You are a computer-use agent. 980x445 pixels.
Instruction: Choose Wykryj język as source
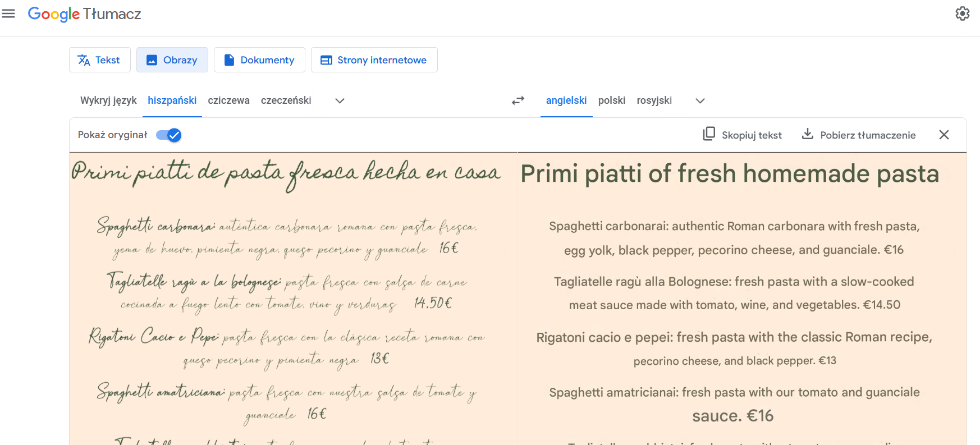[108, 100]
